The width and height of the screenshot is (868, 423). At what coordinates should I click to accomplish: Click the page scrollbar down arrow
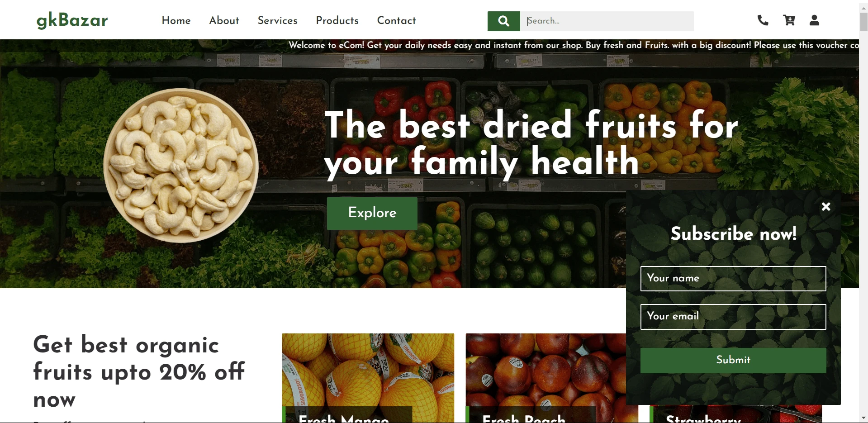tap(863, 418)
